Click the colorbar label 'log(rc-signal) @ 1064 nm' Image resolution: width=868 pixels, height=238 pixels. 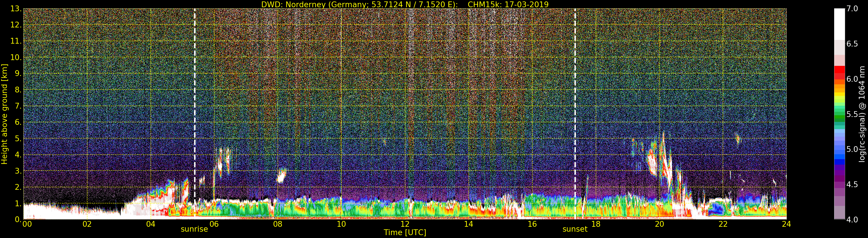click(862, 114)
